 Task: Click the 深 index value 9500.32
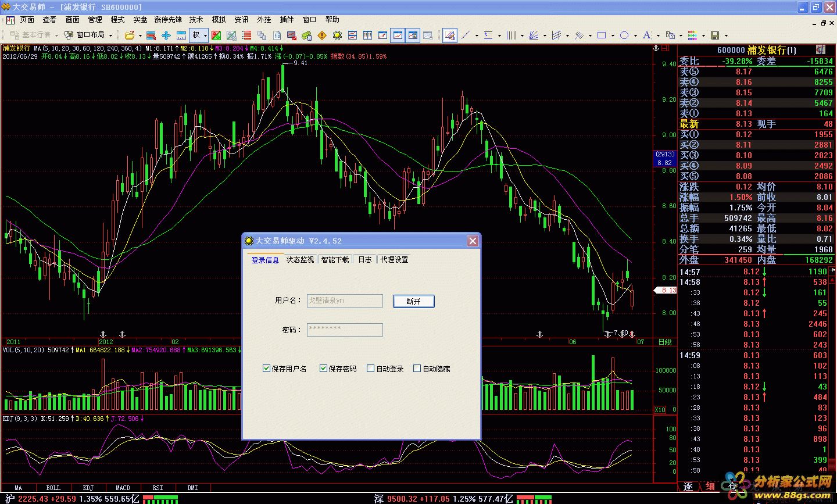[402, 499]
